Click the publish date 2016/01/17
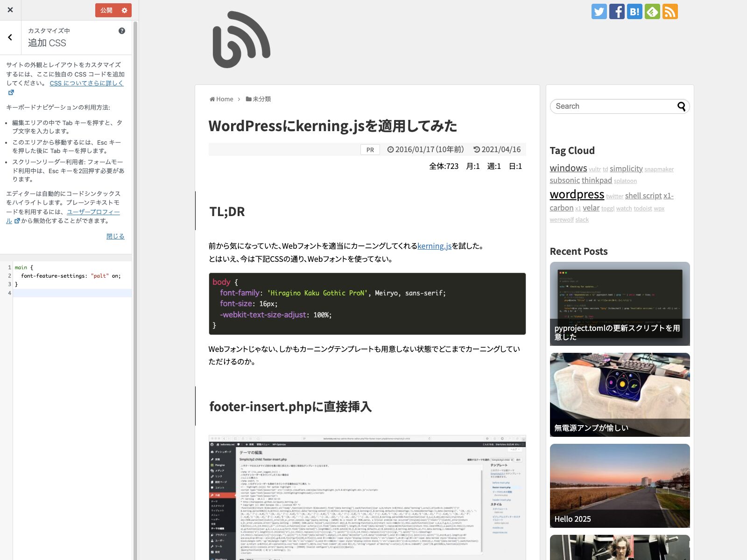This screenshot has height=560, width=747. click(425, 149)
